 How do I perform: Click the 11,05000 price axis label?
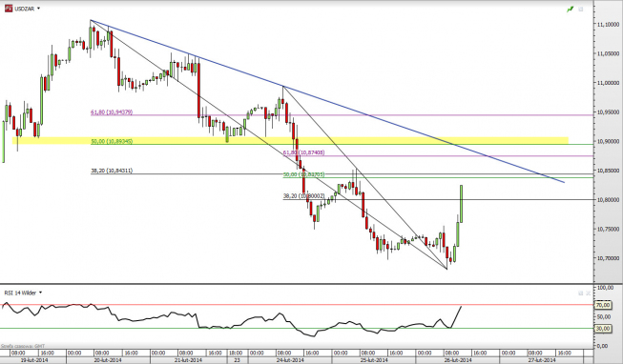click(608, 53)
